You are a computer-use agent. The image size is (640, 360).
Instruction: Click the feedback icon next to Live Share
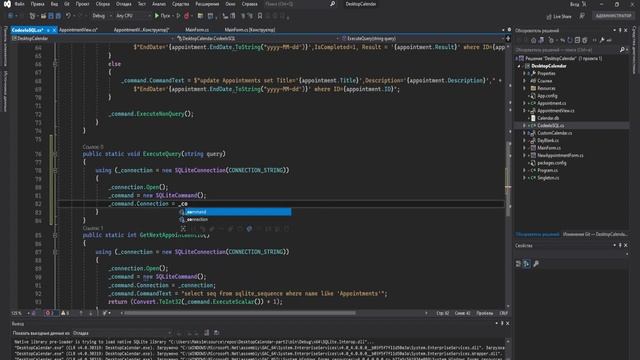(582, 16)
